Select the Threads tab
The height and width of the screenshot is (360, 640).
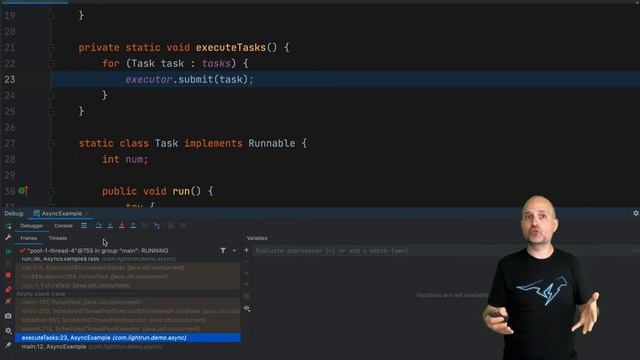[x=58, y=238]
